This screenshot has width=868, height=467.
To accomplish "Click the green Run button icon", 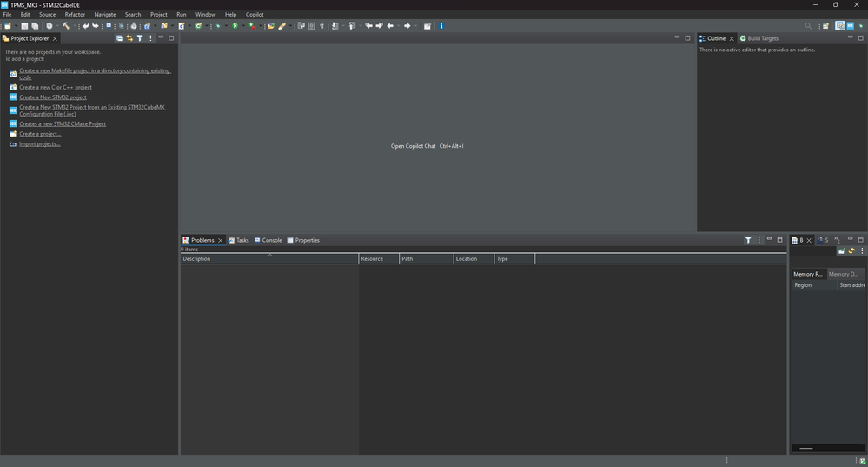I will tap(235, 26).
